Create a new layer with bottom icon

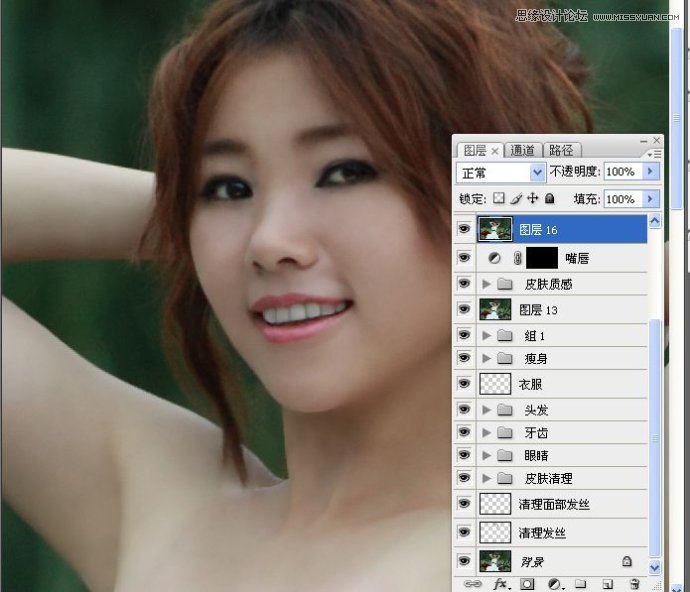pos(608,584)
